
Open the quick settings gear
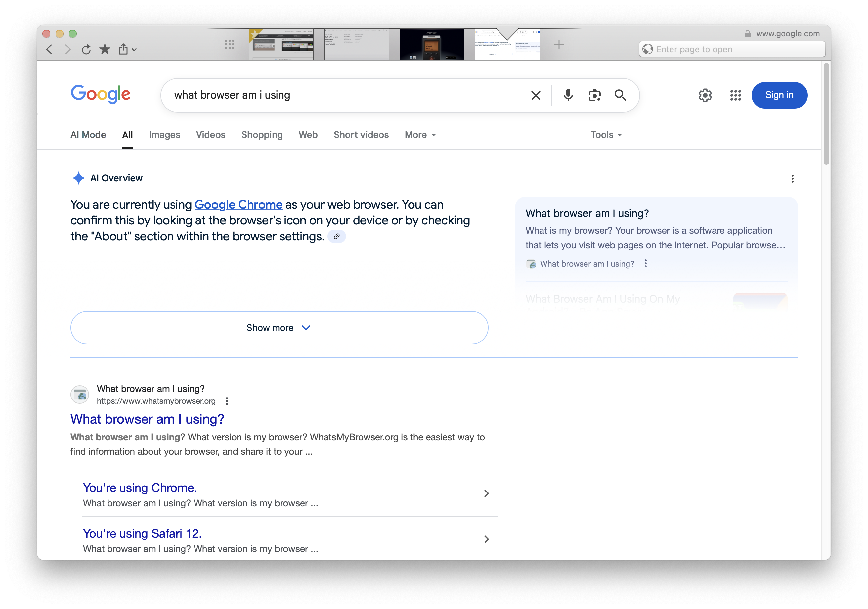pos(705,95)
